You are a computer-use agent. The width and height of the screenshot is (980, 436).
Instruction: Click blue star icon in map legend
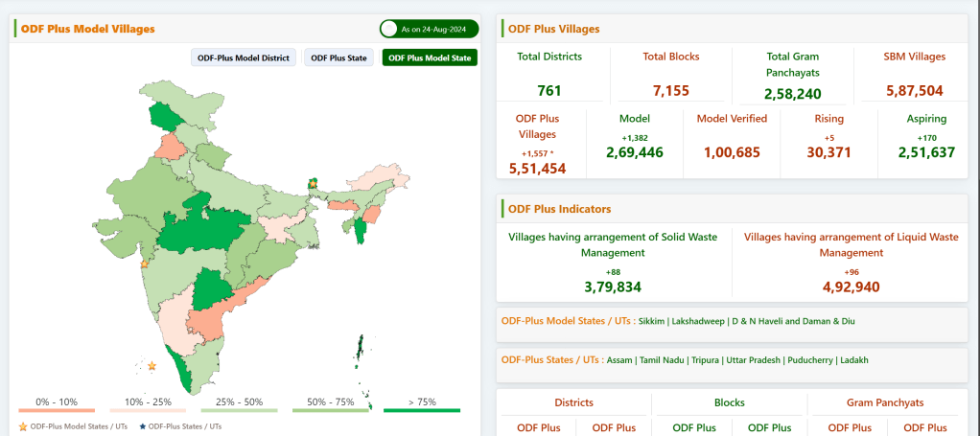tap(144, 425)
